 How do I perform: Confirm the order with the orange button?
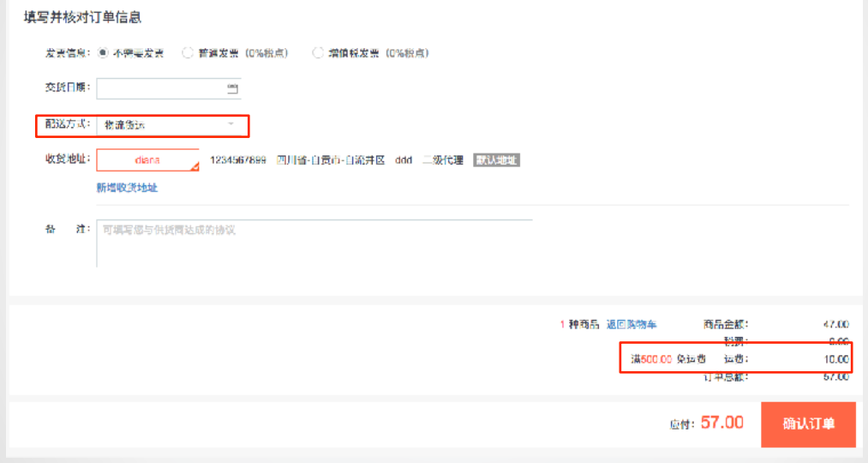808,424
